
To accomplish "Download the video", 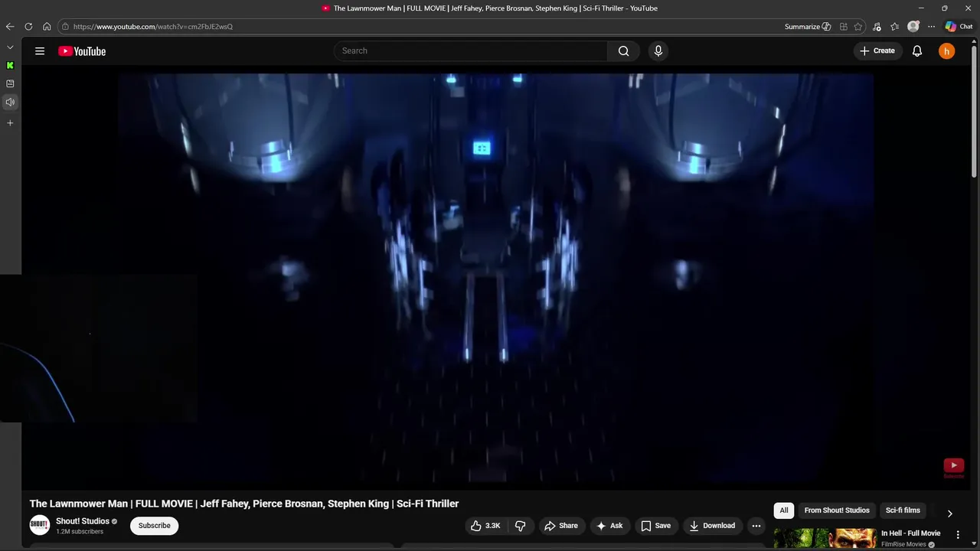I will pos(712,526).
